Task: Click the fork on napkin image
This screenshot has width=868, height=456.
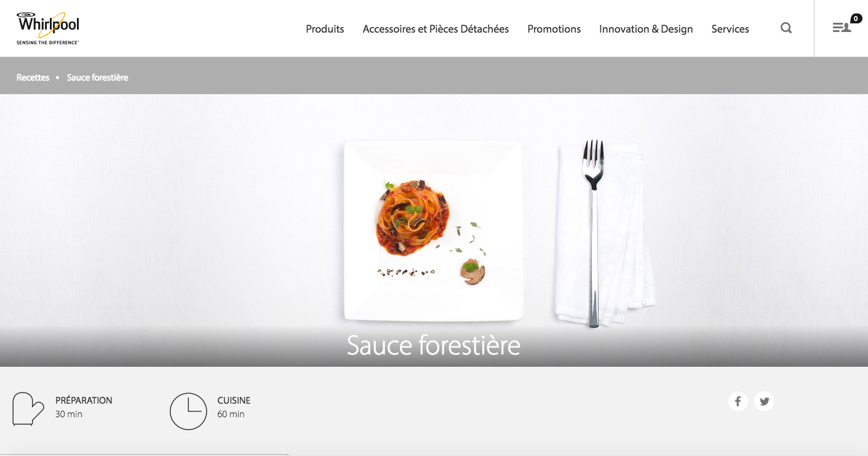Action: coord(603,234)
